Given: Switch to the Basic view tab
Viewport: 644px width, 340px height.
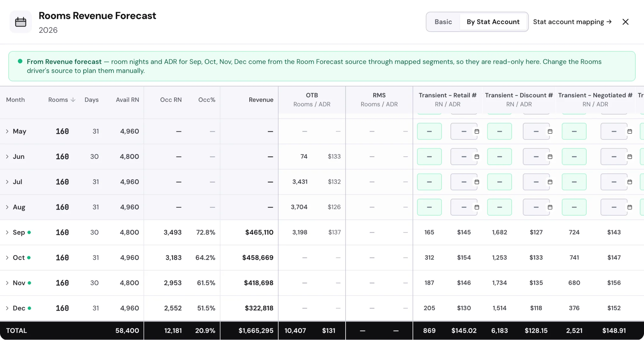Looking at the screenshot, I should coord(443,22).
